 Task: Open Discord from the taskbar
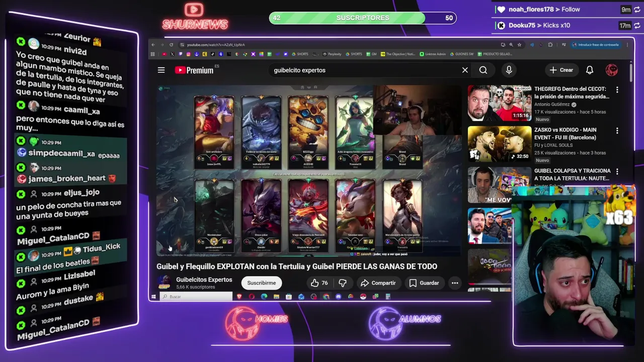coord(338,297)
